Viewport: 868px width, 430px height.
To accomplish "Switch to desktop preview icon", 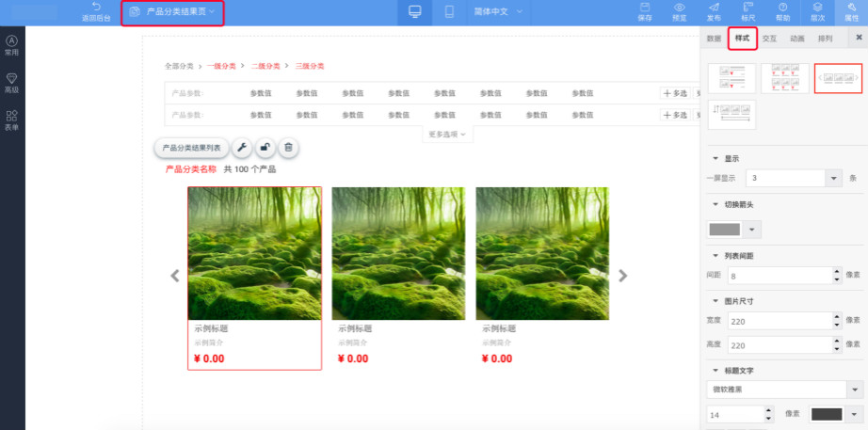I will coord(414,12).
